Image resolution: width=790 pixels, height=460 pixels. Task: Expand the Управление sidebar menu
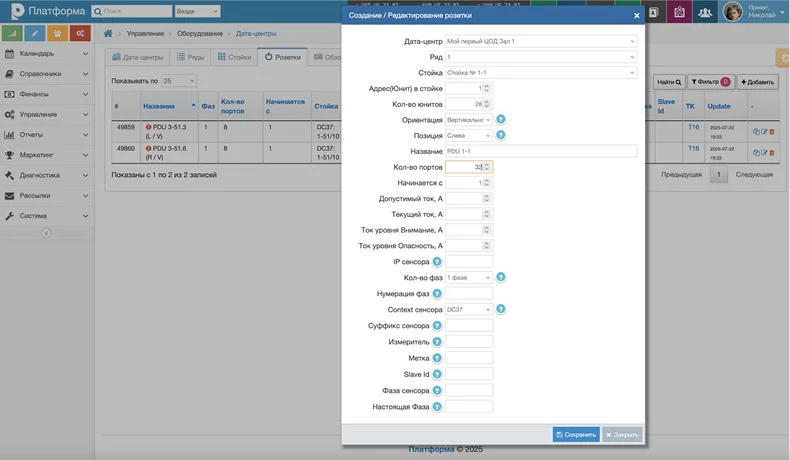(x=47, y=114)
